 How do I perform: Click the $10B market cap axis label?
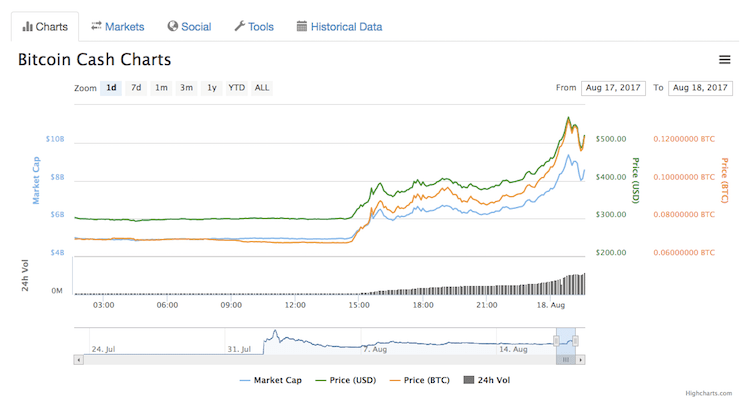click(55, 139)
